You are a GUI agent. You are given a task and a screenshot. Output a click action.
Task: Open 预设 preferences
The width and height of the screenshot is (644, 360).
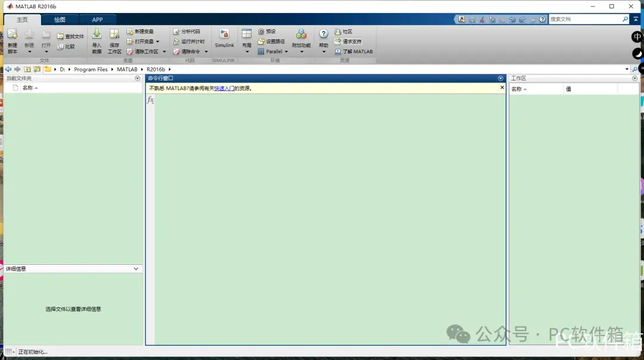click(267, 31)
